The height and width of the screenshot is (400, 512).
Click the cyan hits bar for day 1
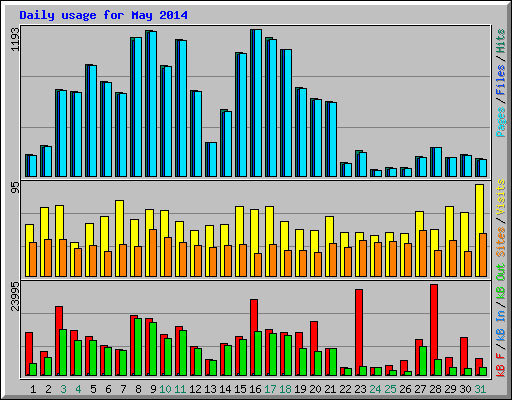point(33,166)
